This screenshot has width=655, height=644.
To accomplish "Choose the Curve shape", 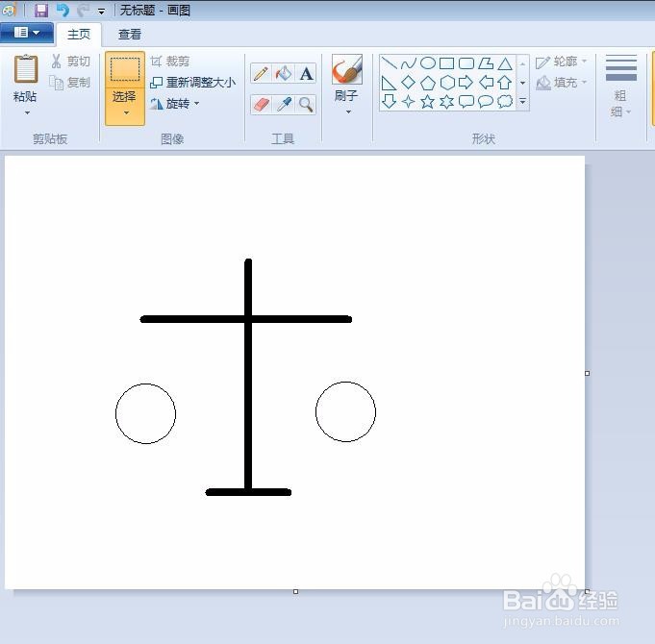I will [x=408, y=63].
